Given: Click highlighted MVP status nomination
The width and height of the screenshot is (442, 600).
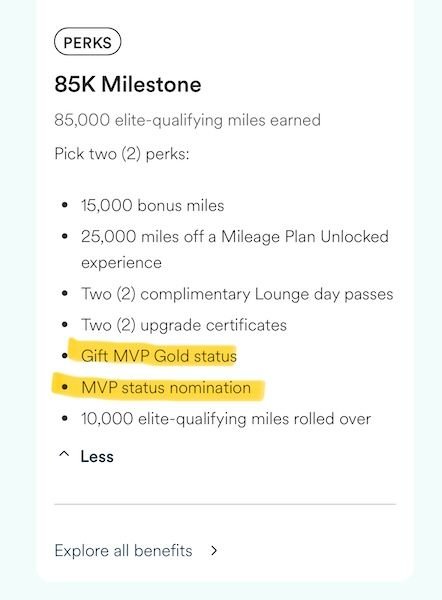Looking at the screenshot, I should click(166, 388).
